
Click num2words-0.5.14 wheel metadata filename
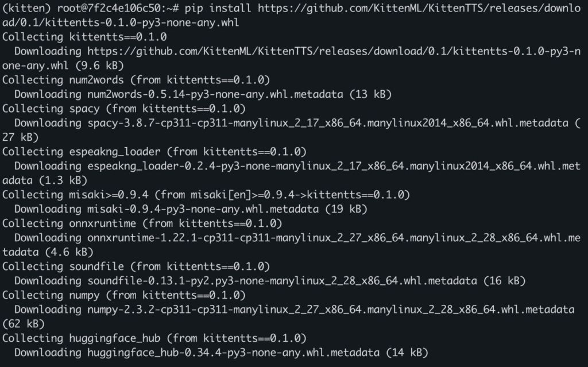tap(215, 94)
